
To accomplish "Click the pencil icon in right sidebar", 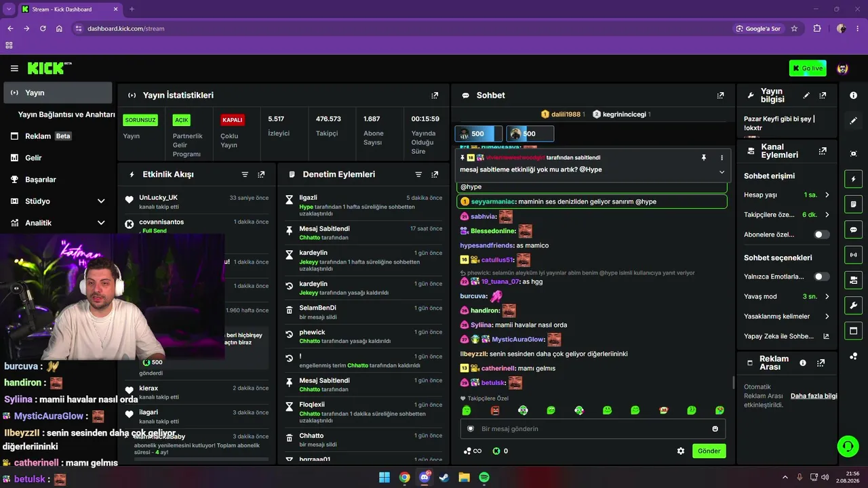I will point(853,121).
